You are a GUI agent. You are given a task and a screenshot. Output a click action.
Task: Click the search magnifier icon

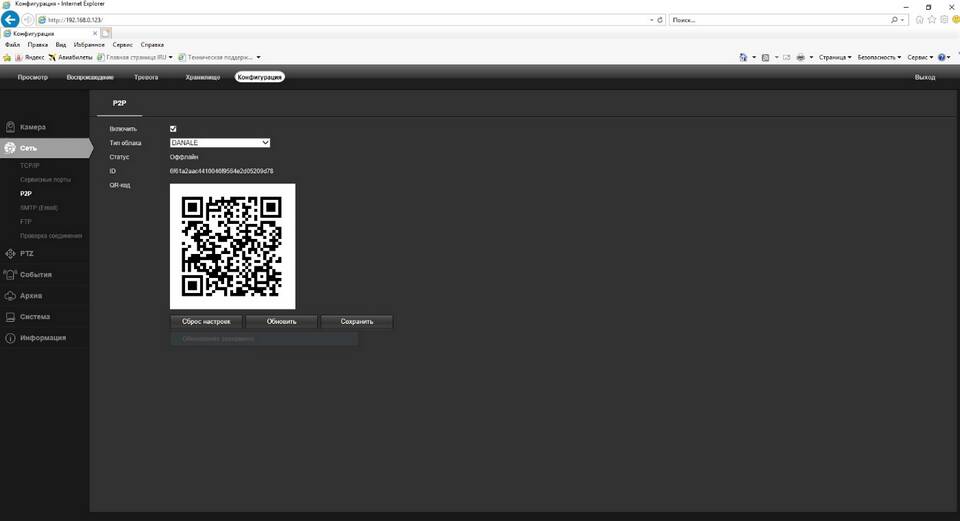[894, 20]
